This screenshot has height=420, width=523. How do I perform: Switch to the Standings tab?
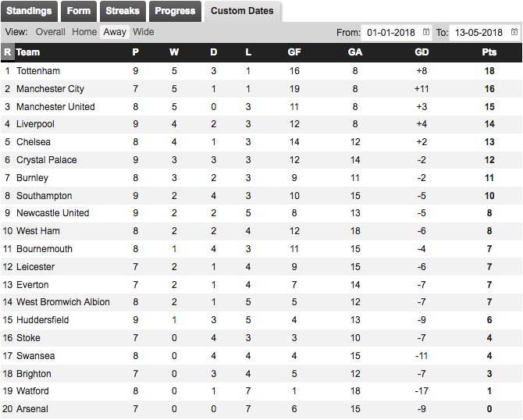tap(29, 11)
